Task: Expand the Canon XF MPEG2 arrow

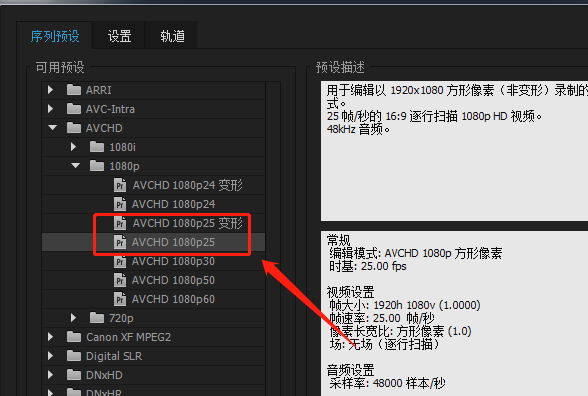Action: tap(51, 337)
